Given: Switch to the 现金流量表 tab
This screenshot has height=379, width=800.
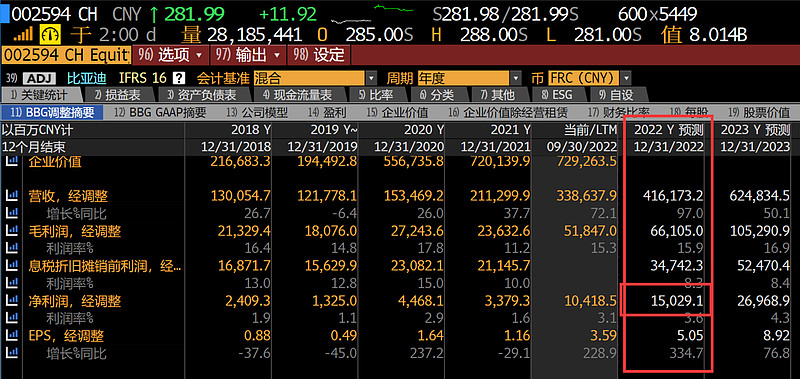Looking at the screenshot, I should click(x=298, y=95).
